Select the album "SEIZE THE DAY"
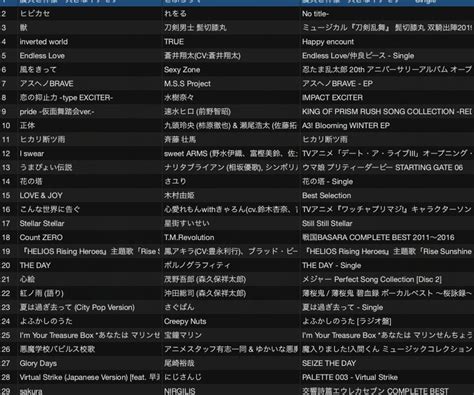474x395 pixels. (329, 363)
